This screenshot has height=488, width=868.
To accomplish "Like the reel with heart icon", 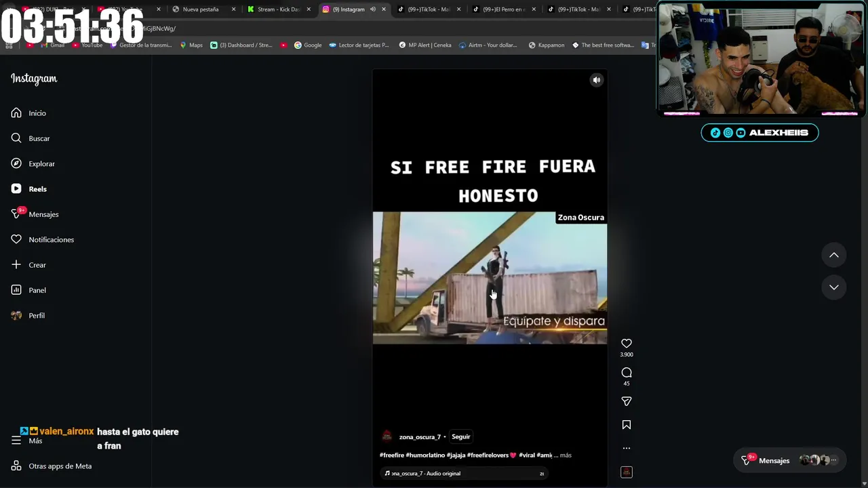I will click(627, 344).
